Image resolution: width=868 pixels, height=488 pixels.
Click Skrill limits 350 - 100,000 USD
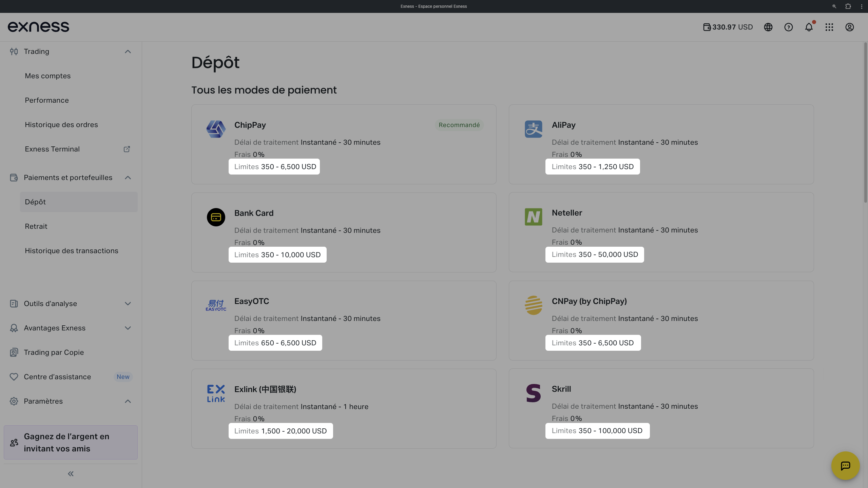point(597,431)
